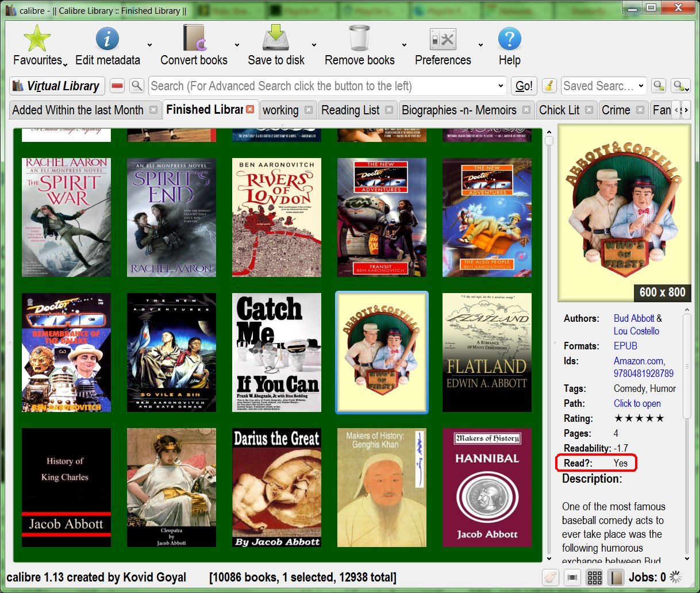
Task: Expand the Edit metadata dropdown arrow
Action: 149,45
